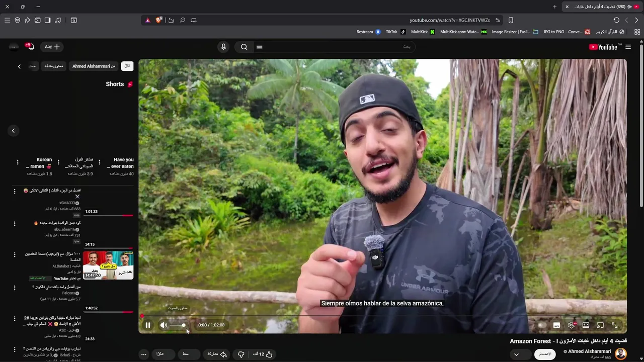Viewport: 644px width, 362px height.
Task: Cast the video to a TV
Action: [x=600, y=325]
